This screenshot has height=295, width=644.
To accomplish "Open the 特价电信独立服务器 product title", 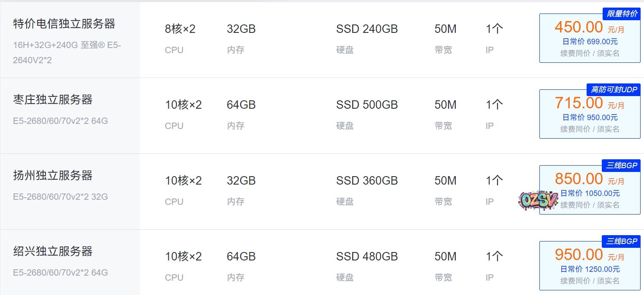I will click(x=64, y=24).
